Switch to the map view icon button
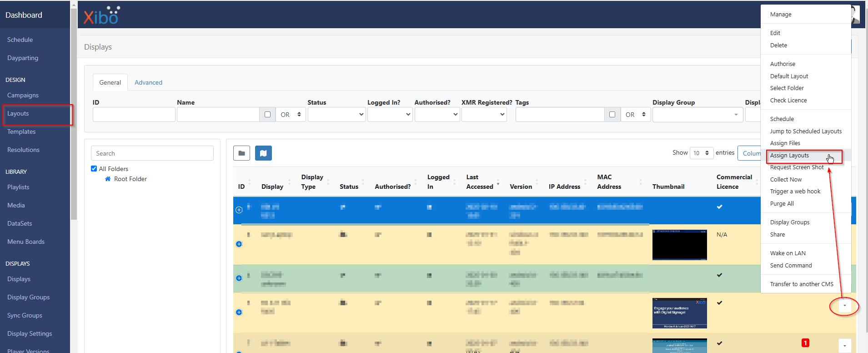The width and height of the screenshot is (868, 353). (263, 153)
